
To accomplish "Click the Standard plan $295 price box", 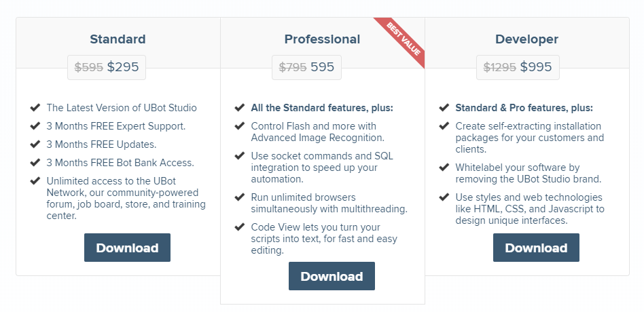I will click(x=107, y=67).
